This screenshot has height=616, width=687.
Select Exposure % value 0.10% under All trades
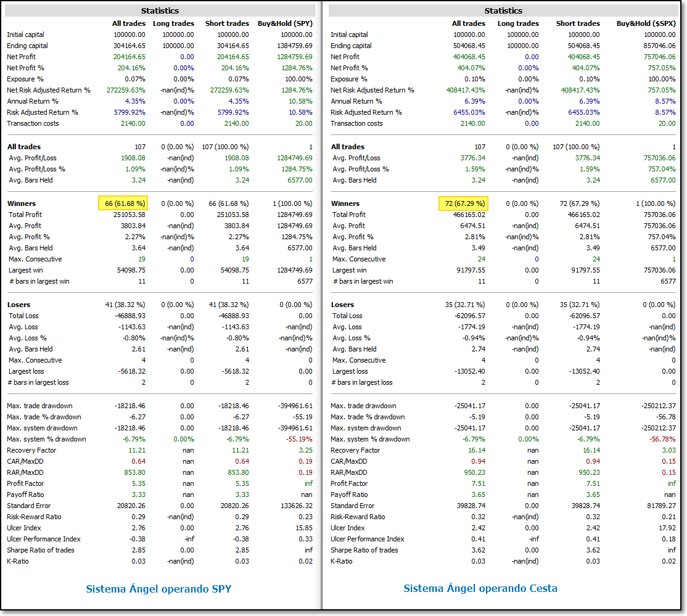tap(474, 79)
